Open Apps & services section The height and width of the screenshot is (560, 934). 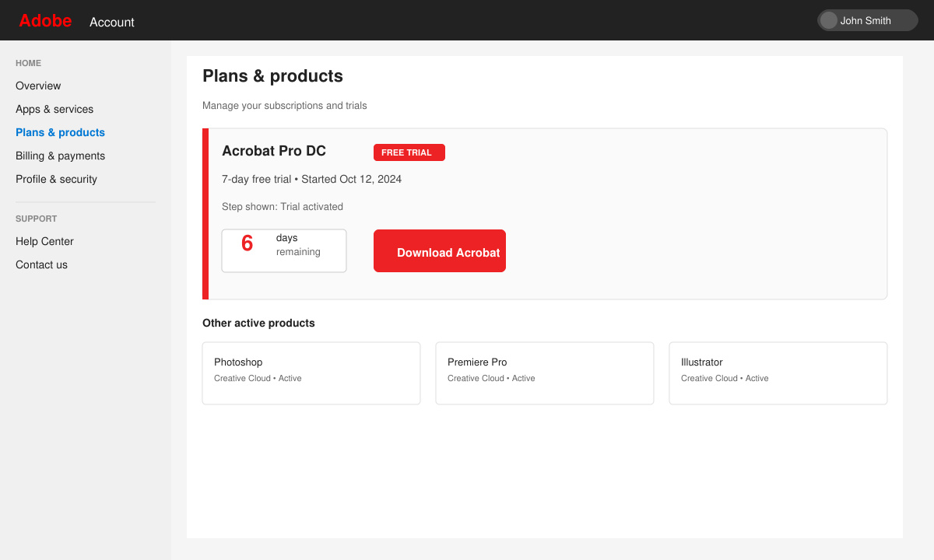[54, 109]
